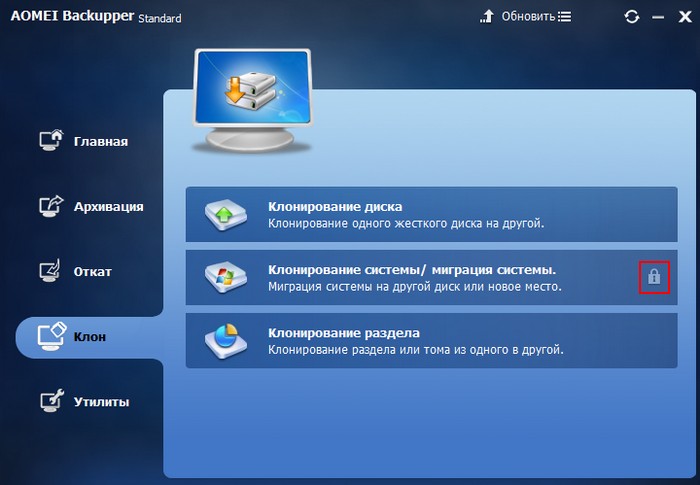This screenshot has height=485, width=700.
Task: Click the pie-chart partition clone icon
Action: pyautogui.click(x=225, y=341)
